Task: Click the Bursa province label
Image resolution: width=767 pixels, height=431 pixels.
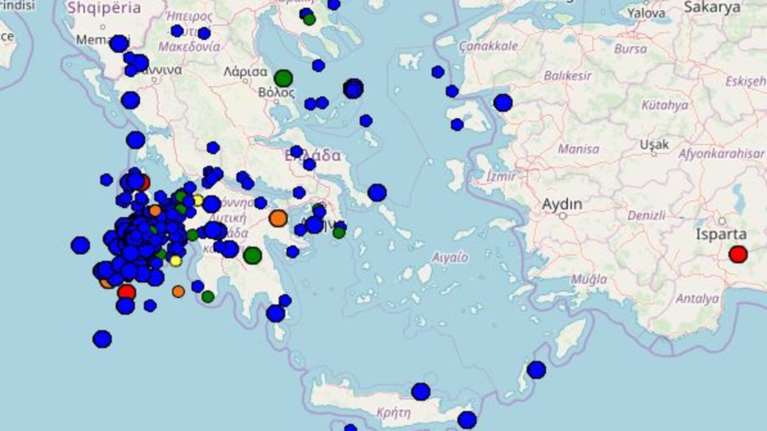Action: (x=631, y=49)
